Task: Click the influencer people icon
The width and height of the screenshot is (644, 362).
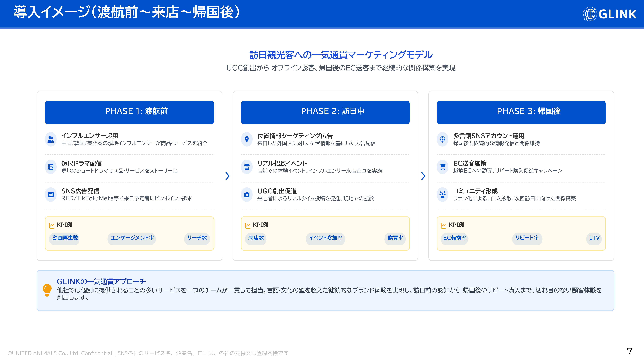Action: pyautogui.click(x=51, y=139)
